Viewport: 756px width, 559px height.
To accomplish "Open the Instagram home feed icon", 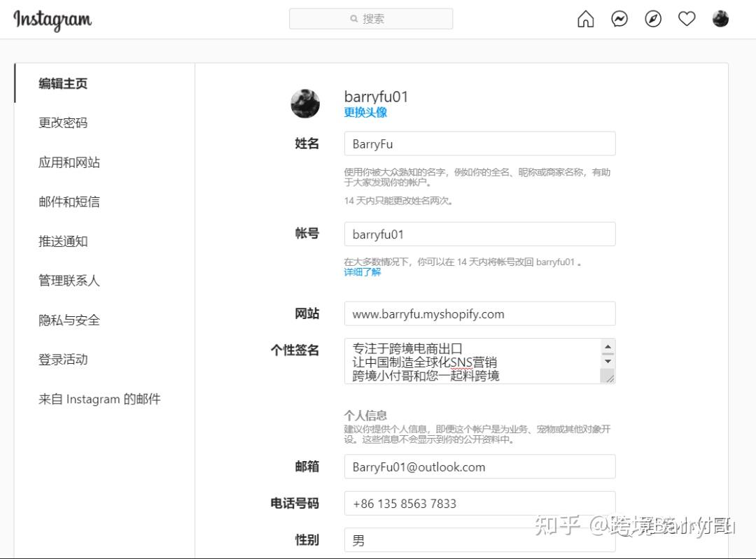I will coord(585,19).
